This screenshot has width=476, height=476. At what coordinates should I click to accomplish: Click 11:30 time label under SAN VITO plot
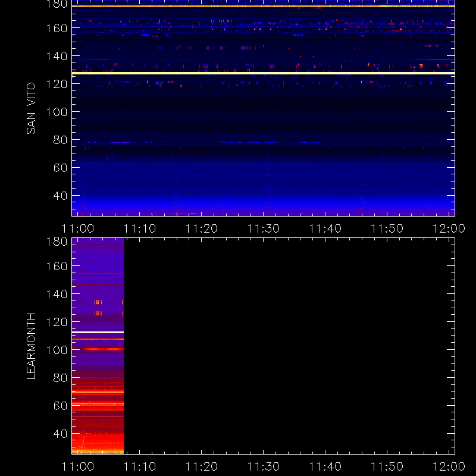[264, 228]
